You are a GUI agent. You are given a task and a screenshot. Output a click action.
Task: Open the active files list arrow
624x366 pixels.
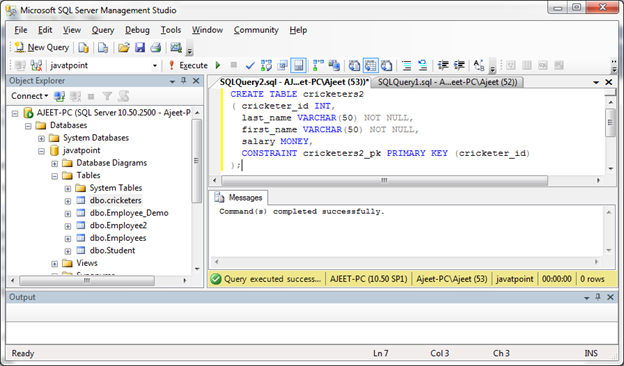click(x=596, y=82)
